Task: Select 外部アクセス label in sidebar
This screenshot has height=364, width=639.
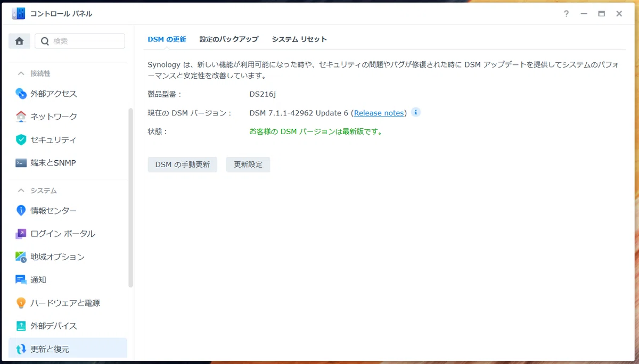Action: click(x=54, y=94)
